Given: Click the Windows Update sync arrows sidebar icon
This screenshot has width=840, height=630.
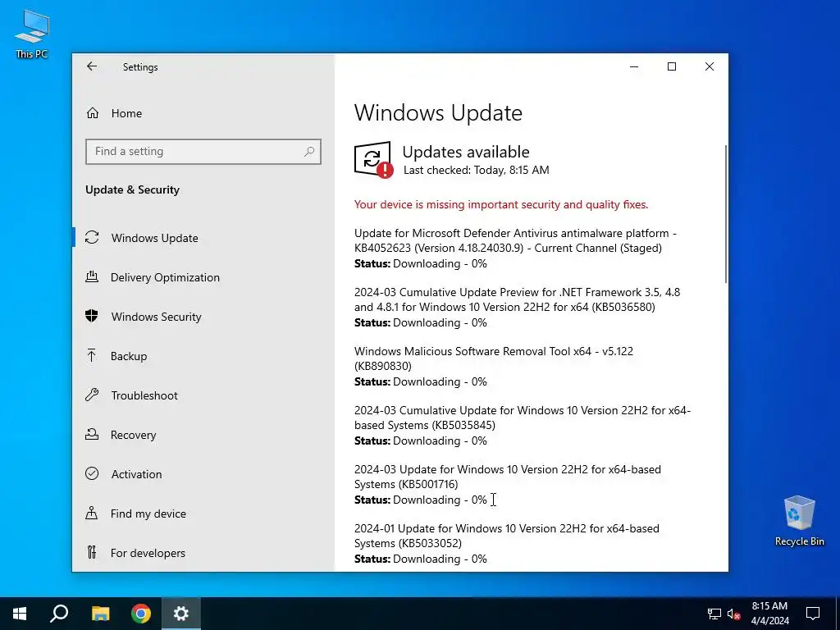Looking at the screenshot, I should tap(92, 237).
